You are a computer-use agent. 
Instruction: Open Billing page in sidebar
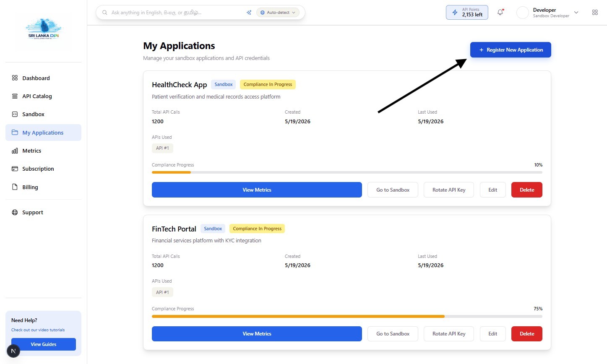coord(43,187)
